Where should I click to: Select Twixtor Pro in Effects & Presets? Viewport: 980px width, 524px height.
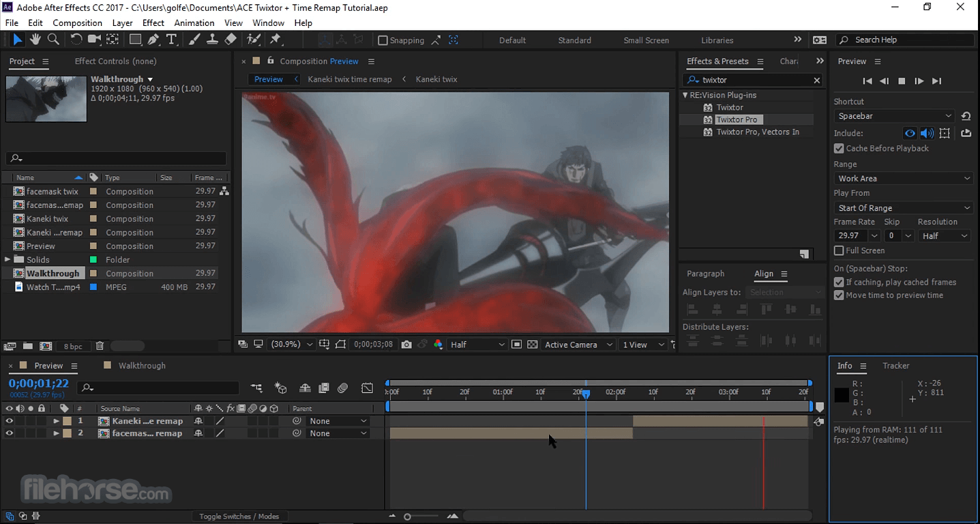pyautogui.click(x=740, y=119)
